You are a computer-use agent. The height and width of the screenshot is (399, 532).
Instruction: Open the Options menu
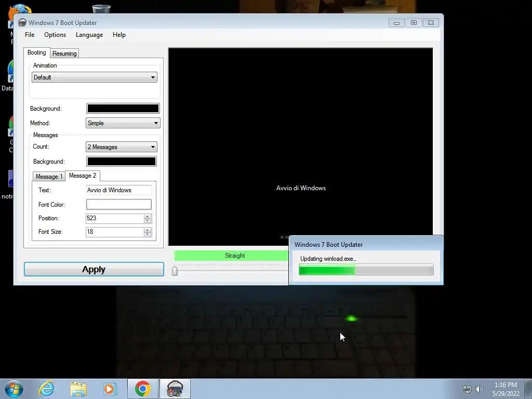point(55,35)
